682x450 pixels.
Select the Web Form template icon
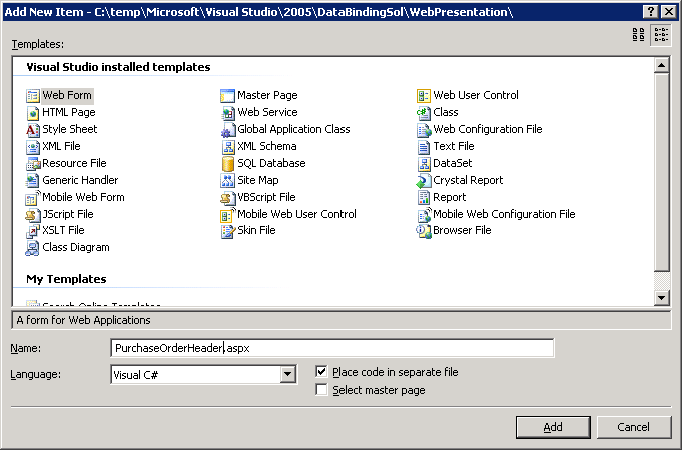[33, 96]
